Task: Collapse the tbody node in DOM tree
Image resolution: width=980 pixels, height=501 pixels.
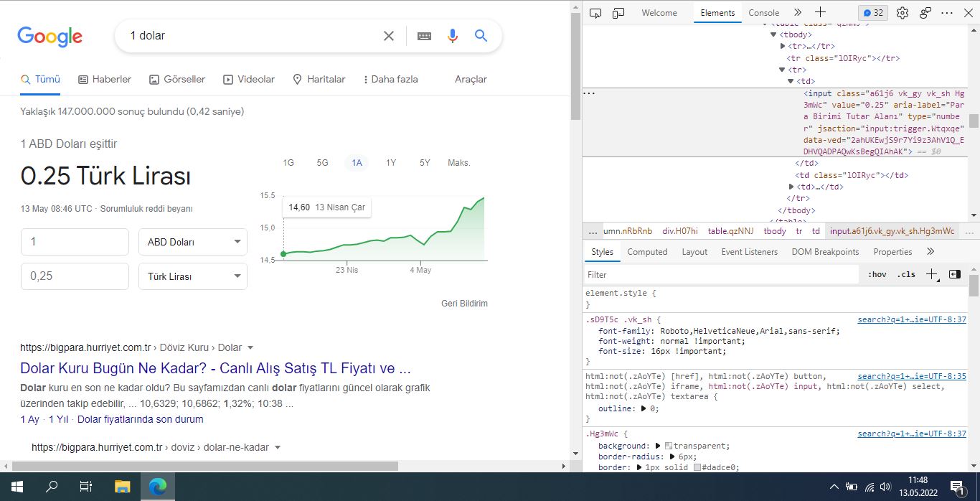Action: [x=773, y=34]
